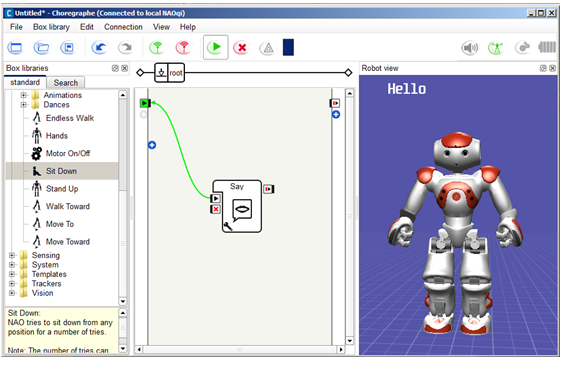Expand the Dances folder

tap(23, 105)
